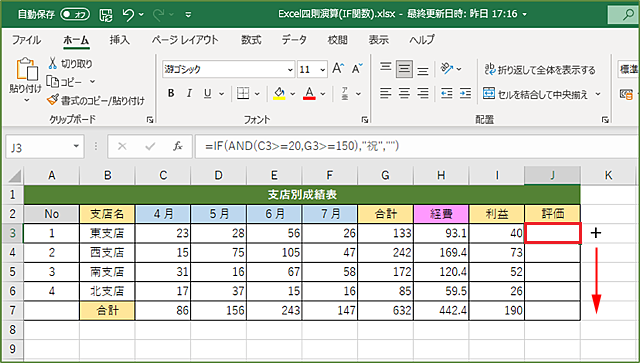Align text to vertical middle
This screenshot has width=640, height=363.
click(404, 69)
